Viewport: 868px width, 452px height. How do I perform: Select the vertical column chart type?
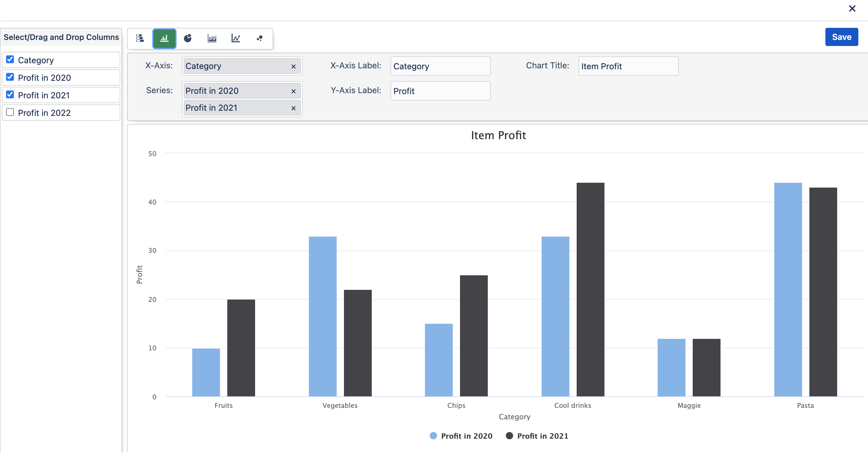(164, 38)
